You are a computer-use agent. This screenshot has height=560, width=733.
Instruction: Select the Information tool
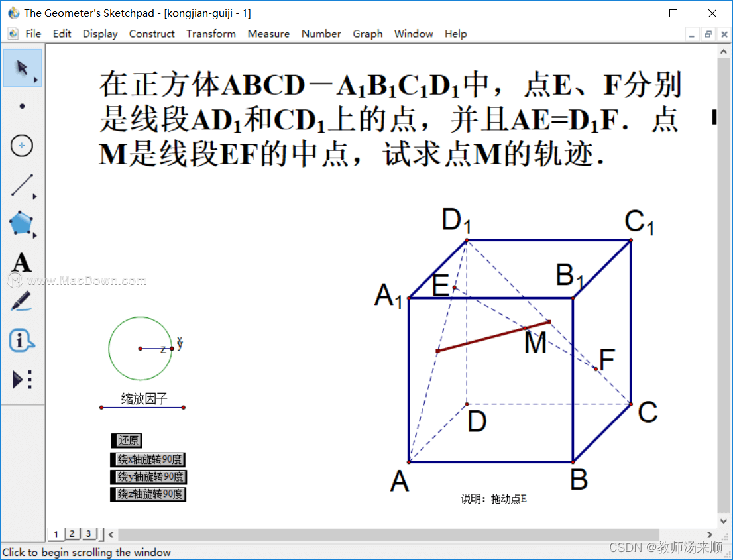(x=21, y=340)
